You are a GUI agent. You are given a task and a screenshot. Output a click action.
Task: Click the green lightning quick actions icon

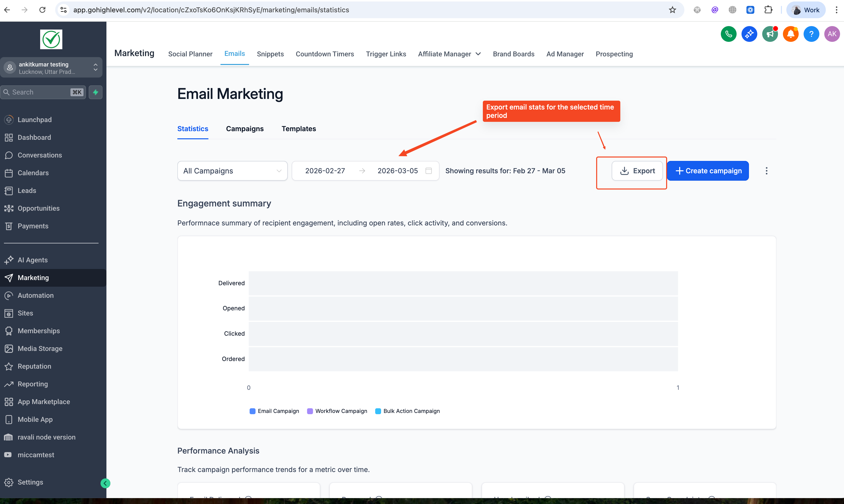[x=96, y=92]
